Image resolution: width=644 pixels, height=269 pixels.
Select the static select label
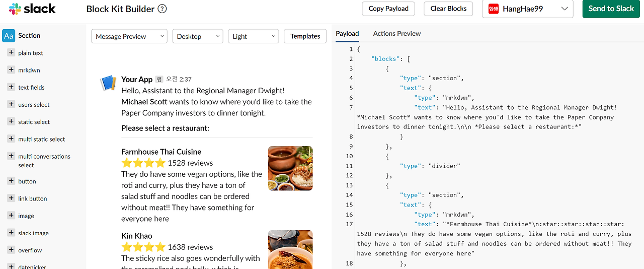tap(34, 122)
